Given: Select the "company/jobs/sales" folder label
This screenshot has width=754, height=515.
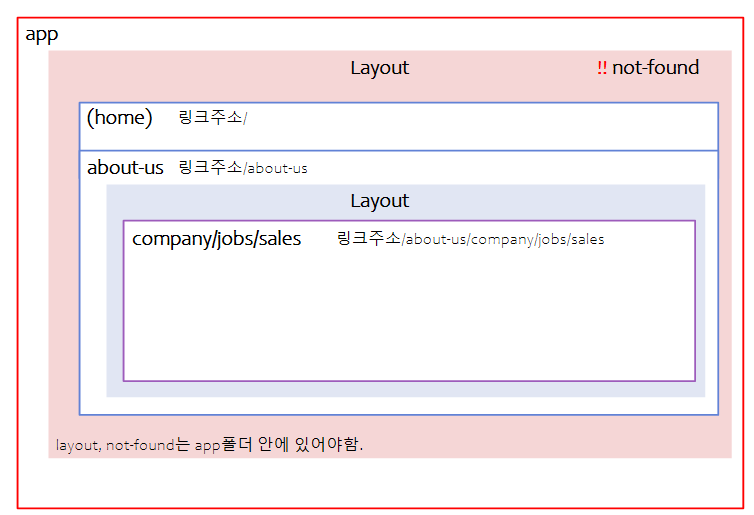Looking at the screenshot, I should click(x=216, y=239).
